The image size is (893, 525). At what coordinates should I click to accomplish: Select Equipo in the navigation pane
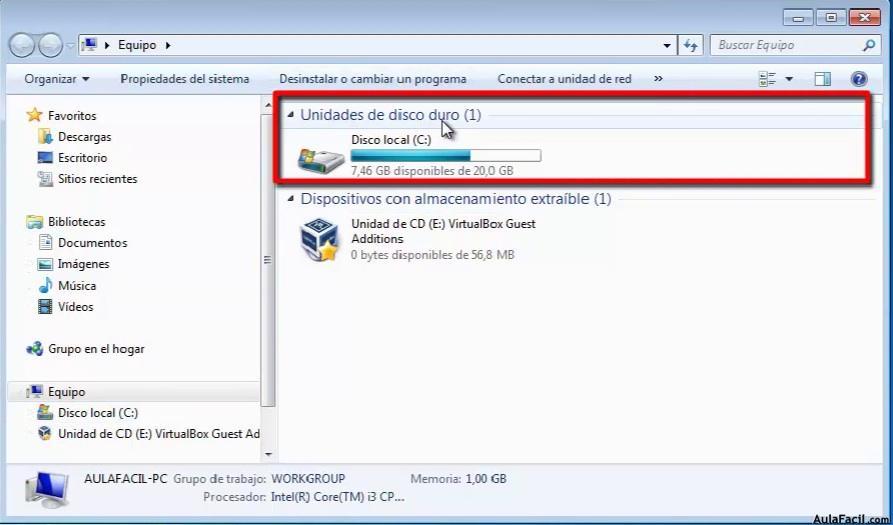pyautogui.click(x=67, y=392)
